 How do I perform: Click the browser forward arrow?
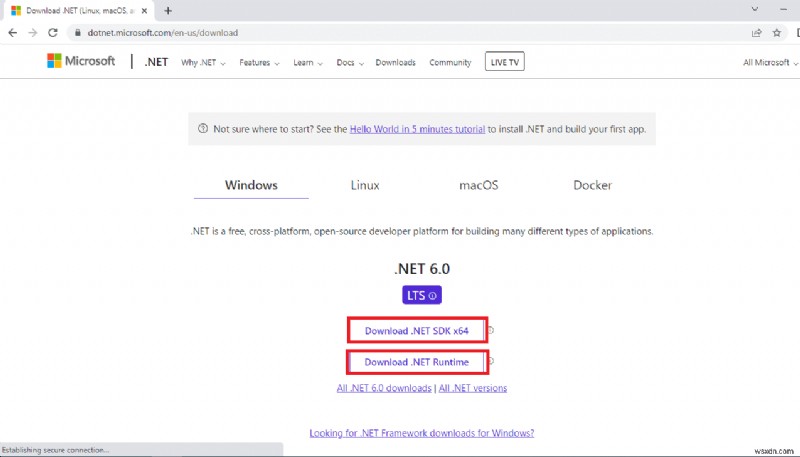point(33,33)
